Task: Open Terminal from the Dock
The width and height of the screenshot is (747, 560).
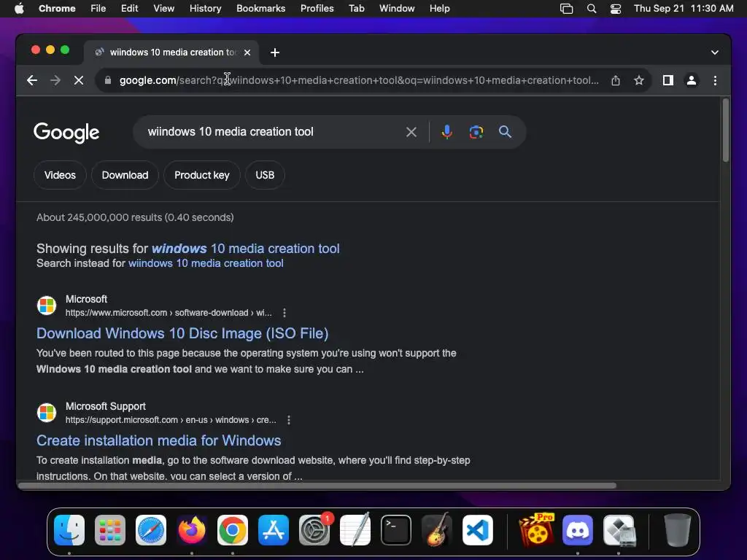Action: [x=396, y=530]
